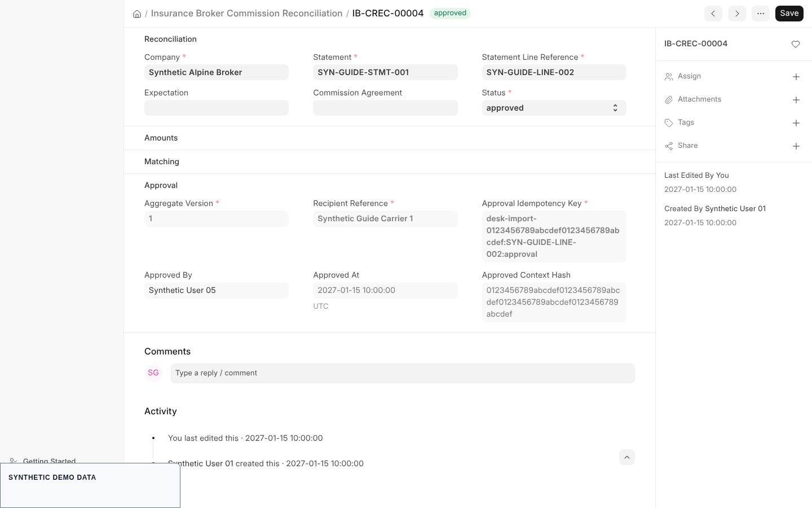
Task: Focus the Statement field
Action: (x=385, y=72)
